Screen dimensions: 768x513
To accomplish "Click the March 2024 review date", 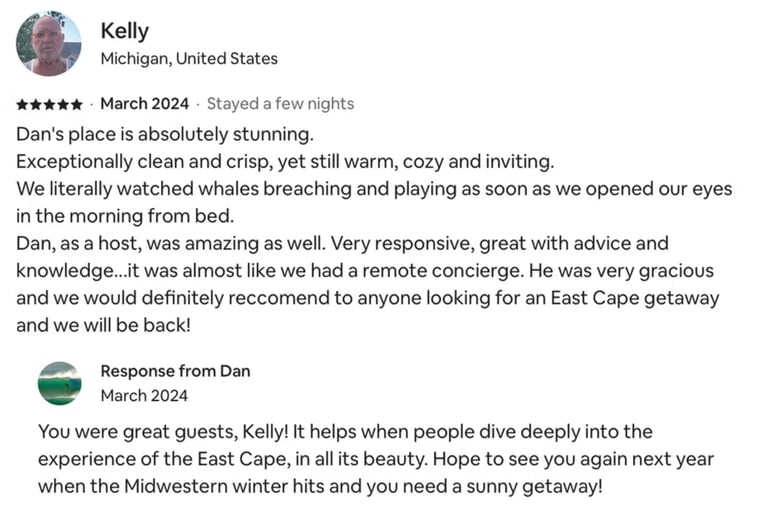I will tap(144, 104).
